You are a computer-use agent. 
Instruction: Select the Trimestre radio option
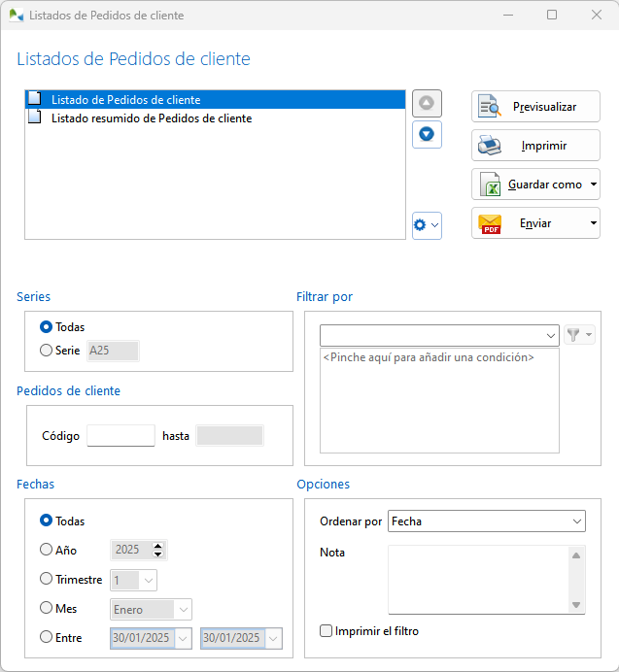(47, 579)
